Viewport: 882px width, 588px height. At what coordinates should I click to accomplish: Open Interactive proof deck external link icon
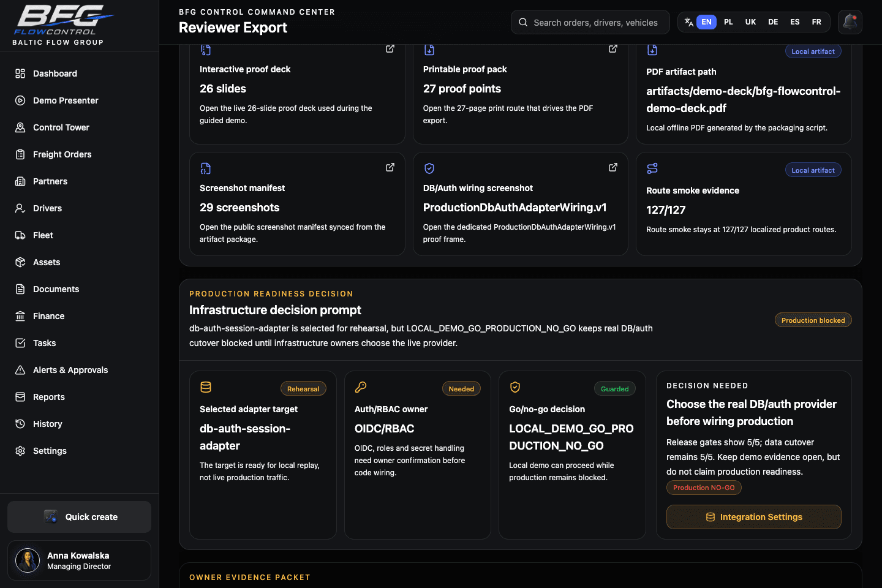point(390,49)
